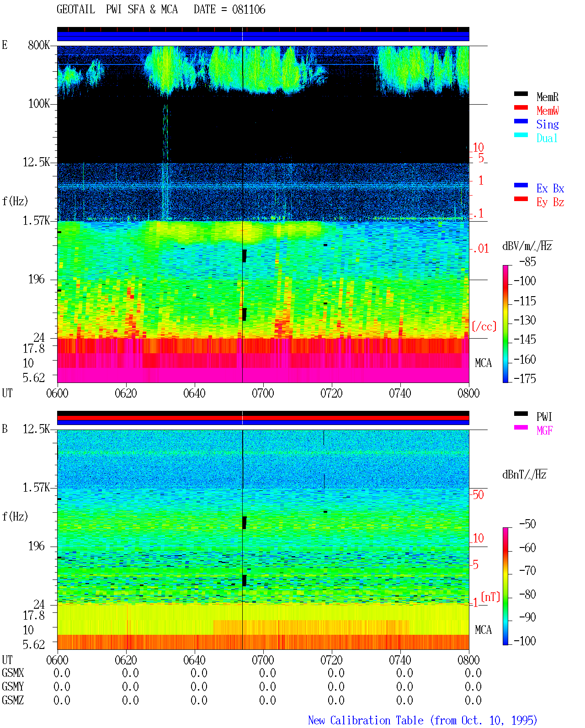Click the red status bar above B panel

point(263,418)
